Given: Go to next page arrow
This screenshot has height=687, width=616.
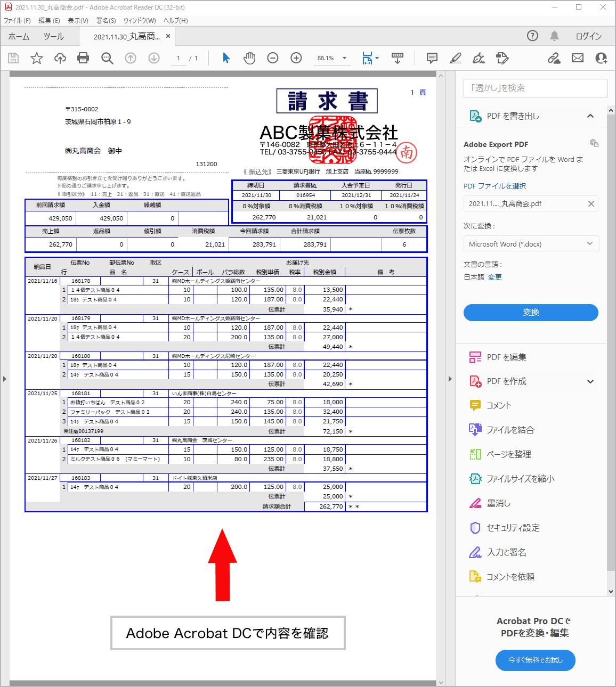Looking at the screenshot, I should [154, 58].
